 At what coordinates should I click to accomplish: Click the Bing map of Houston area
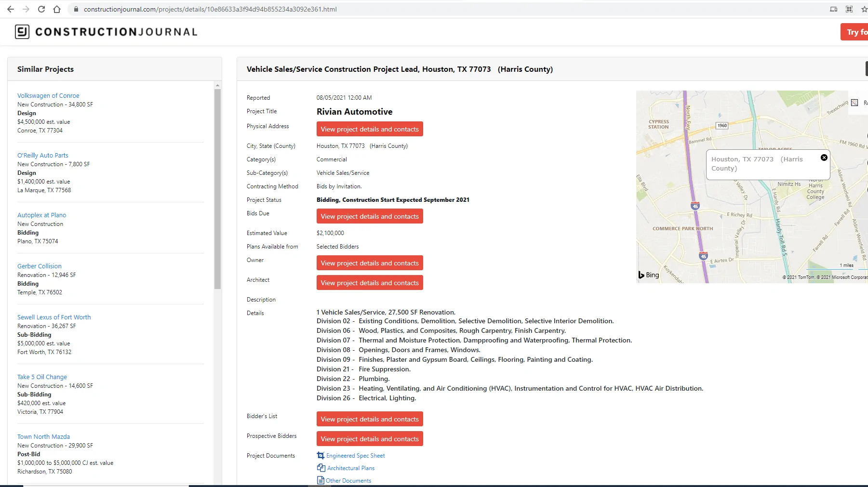click(752, 187)
